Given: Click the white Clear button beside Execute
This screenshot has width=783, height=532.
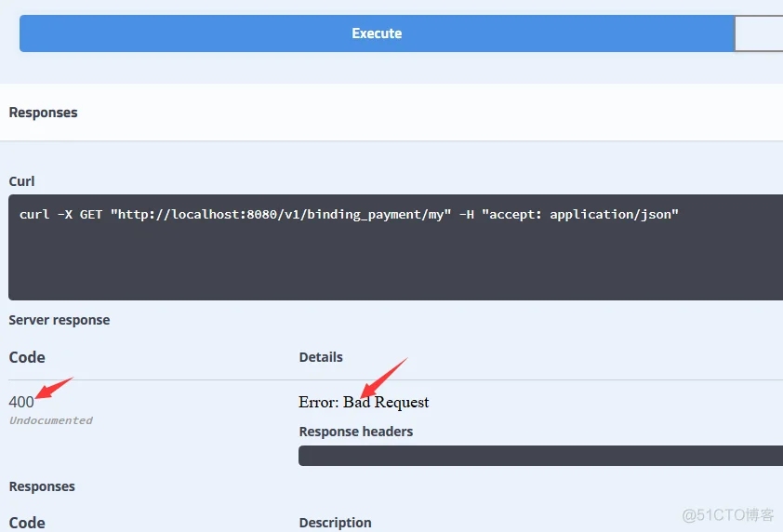Looking at the screenshot, I should [x=759, y=33].
